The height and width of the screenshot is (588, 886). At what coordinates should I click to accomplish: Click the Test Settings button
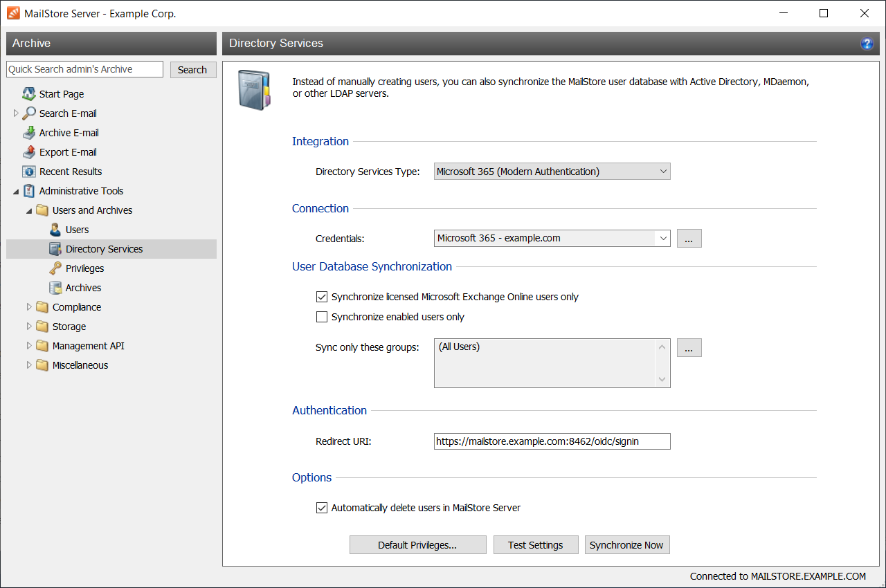click(535, 545)
